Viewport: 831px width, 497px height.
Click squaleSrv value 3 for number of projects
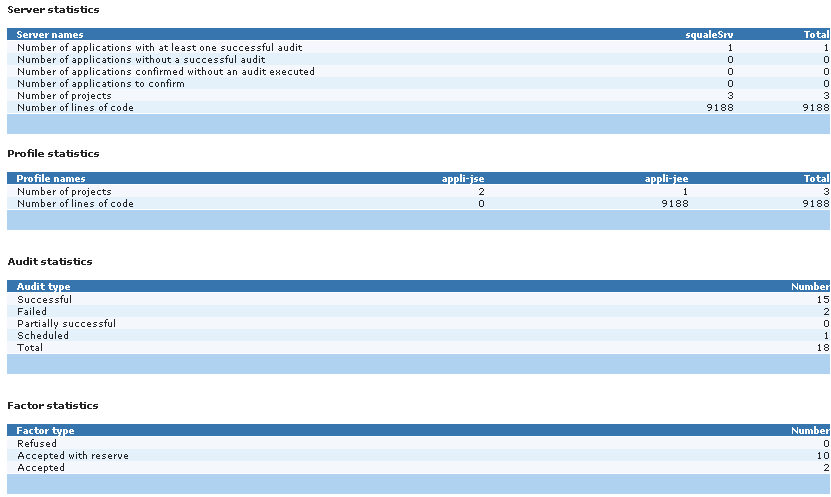tap(730, 96)
